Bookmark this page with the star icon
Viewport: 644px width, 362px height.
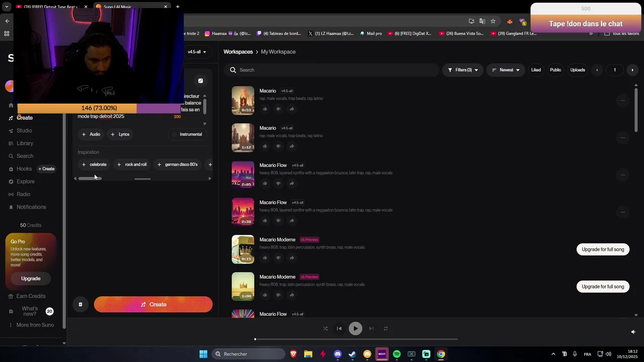tap(493, 21)
